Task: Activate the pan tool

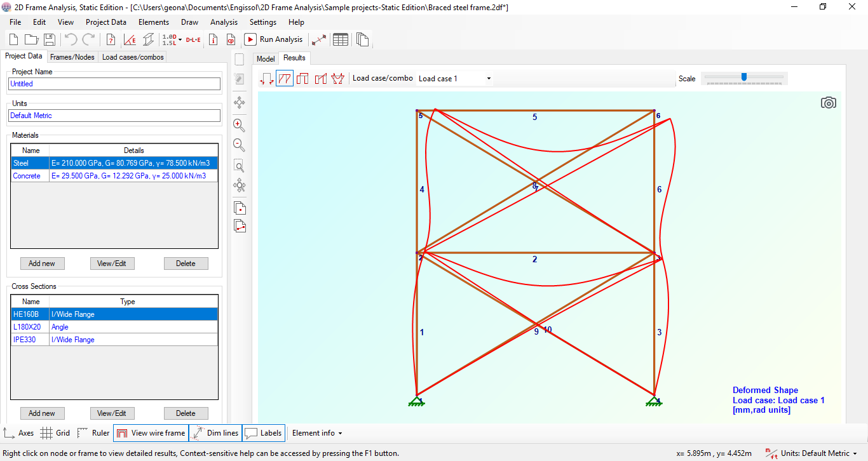Action: point(239,102)
